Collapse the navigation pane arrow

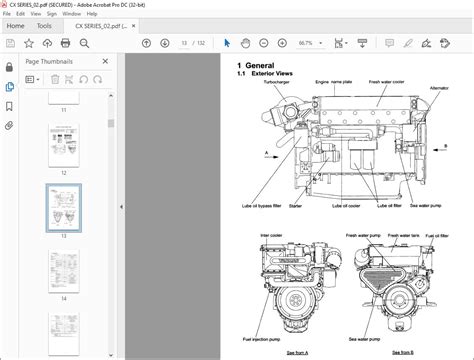pyautogui.click(x=121, y=207)
